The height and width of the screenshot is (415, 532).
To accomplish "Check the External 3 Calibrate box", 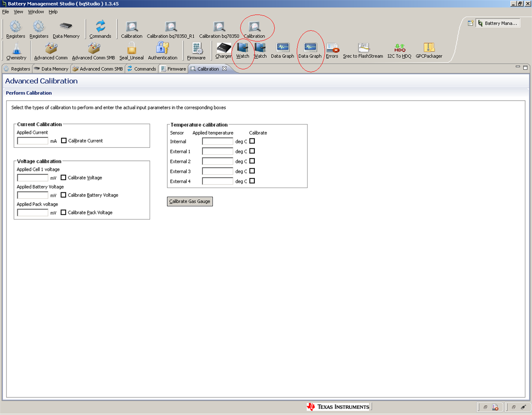I will pos(252,171).
